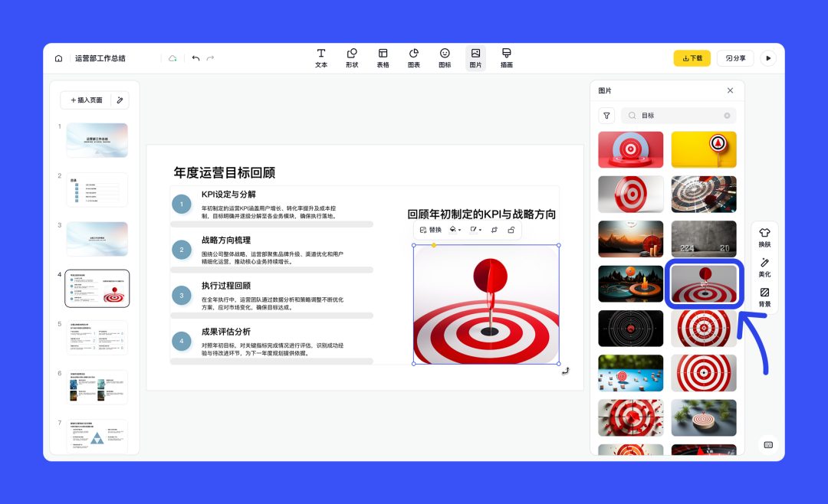Select the 文本 text insertion tool
828x504 pixels.
point(321,57)
